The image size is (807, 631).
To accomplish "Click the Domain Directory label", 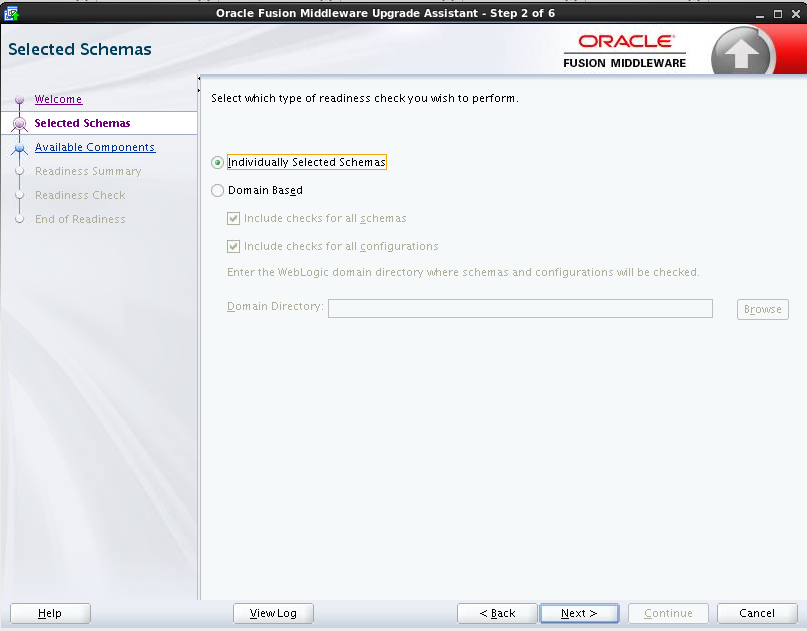I will (275, 306).
